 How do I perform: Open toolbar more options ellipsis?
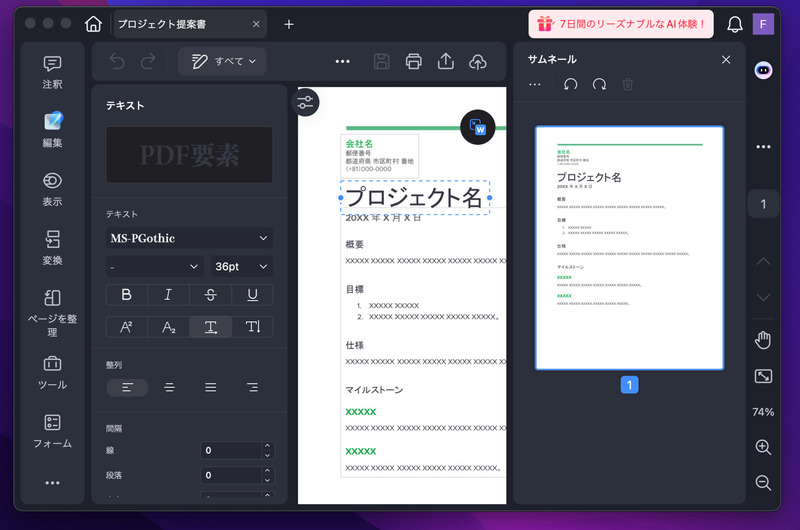342,62
